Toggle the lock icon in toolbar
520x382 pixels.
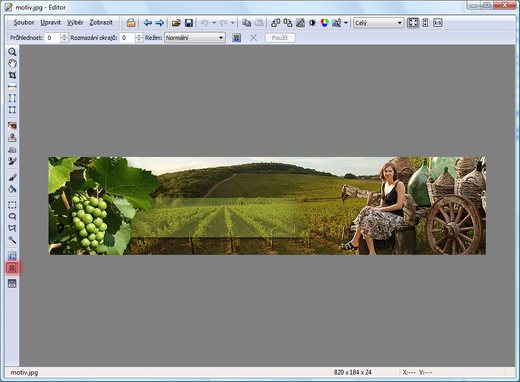[131, 23]
